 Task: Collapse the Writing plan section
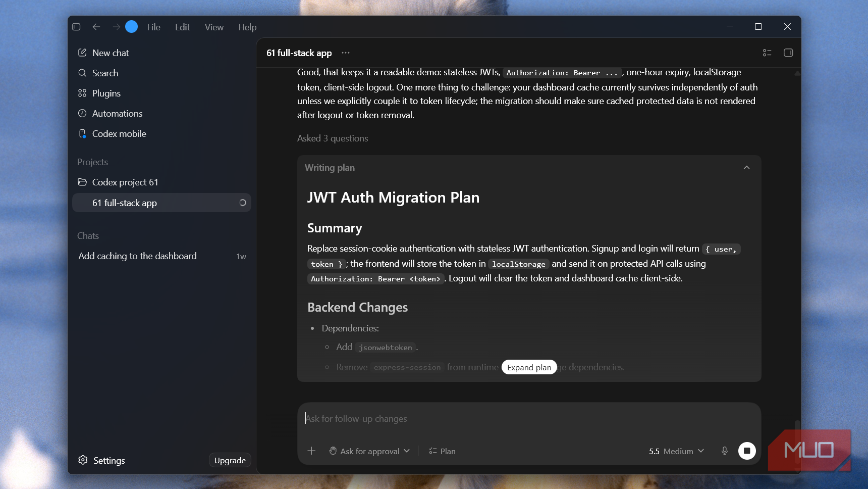[x=746, y=167]
